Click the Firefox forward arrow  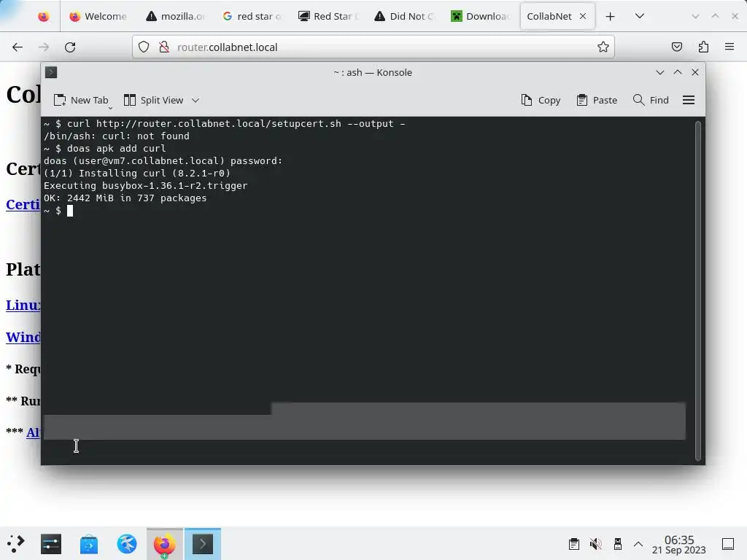click(x=44, y=47)
